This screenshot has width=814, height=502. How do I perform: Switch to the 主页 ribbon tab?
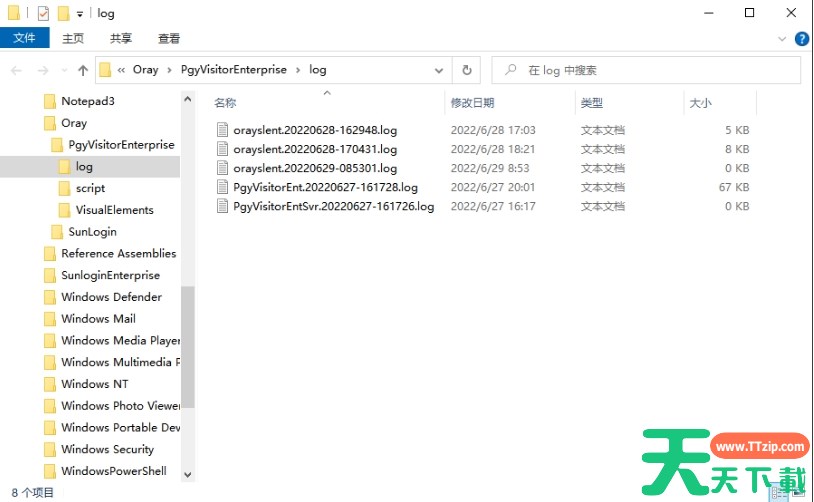[73, 38]
